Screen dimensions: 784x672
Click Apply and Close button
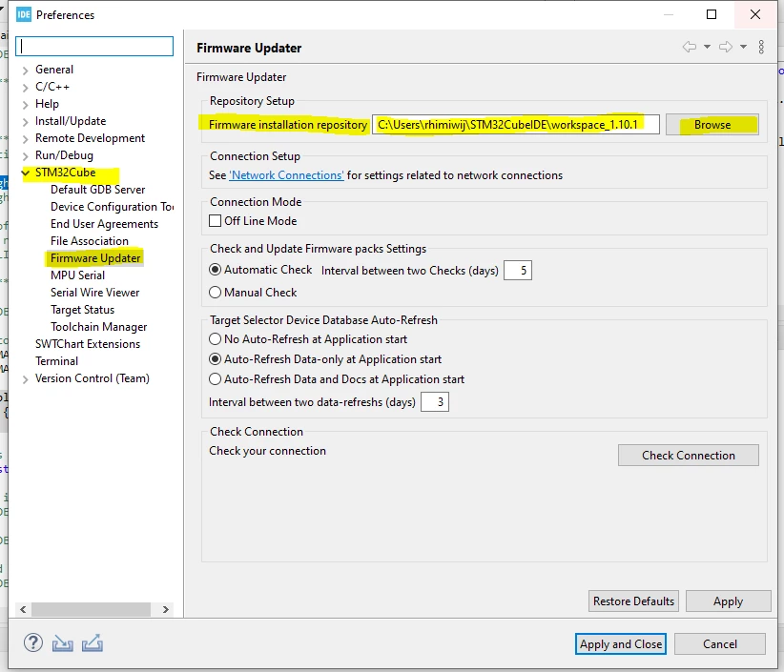click(621, 644)
